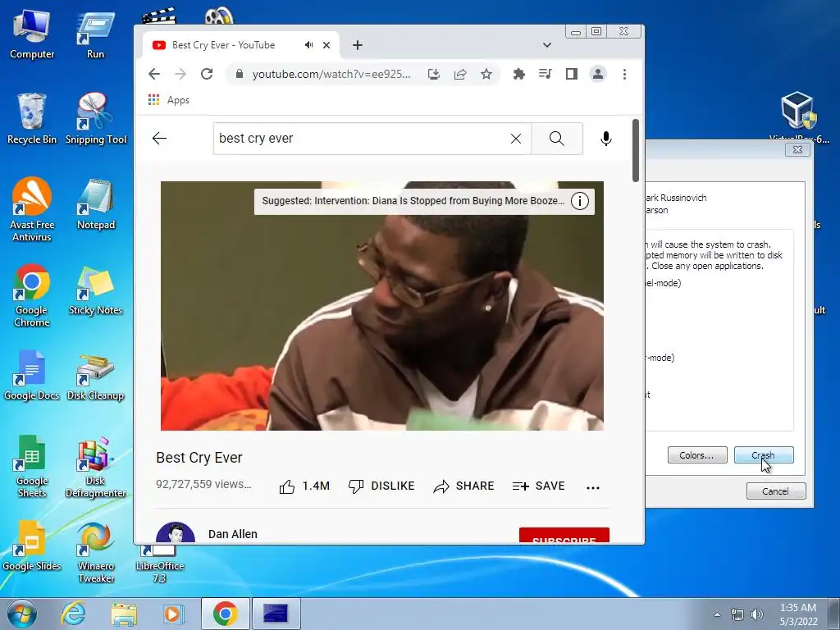Select the Recycle Bin desktop icon
The width and height of the screenshot is (840, 630).
[x=32, y=119]
